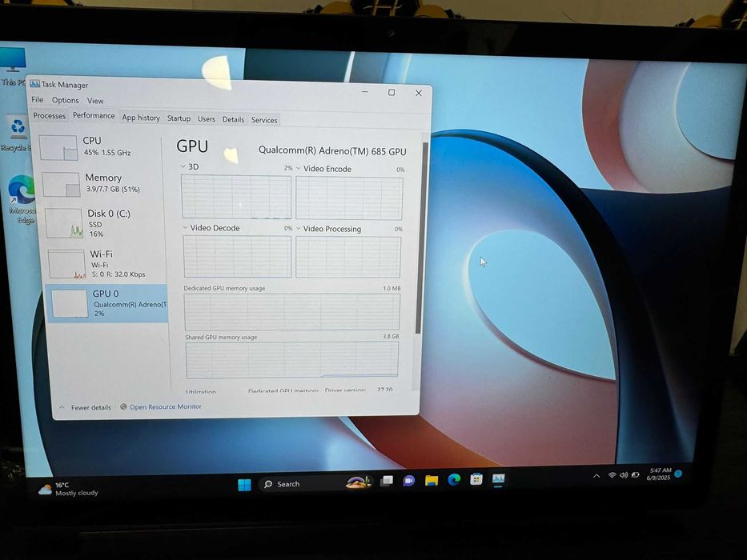Open the notification badge by the clock
This screenshot has width=747, height=560.
[x=679, y=474]
